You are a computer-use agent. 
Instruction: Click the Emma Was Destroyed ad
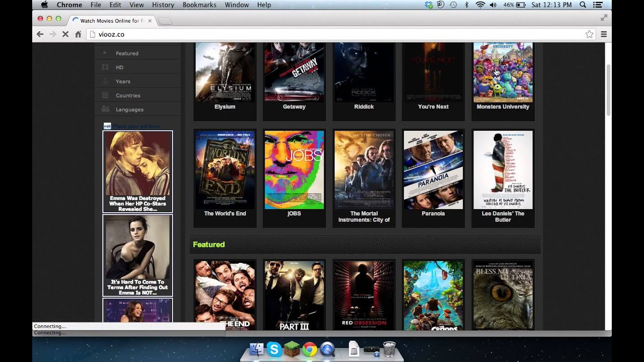137,171
